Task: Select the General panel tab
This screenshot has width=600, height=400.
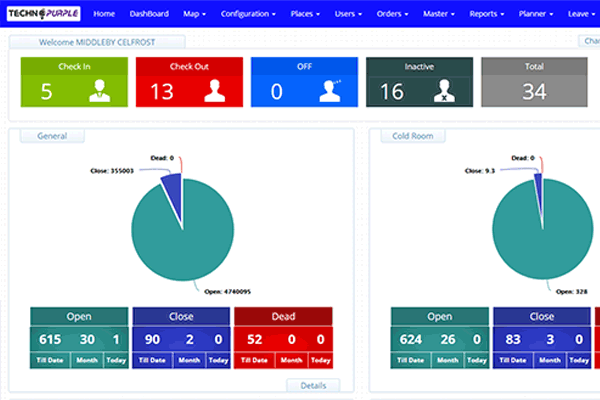Action: pos(52,136)
